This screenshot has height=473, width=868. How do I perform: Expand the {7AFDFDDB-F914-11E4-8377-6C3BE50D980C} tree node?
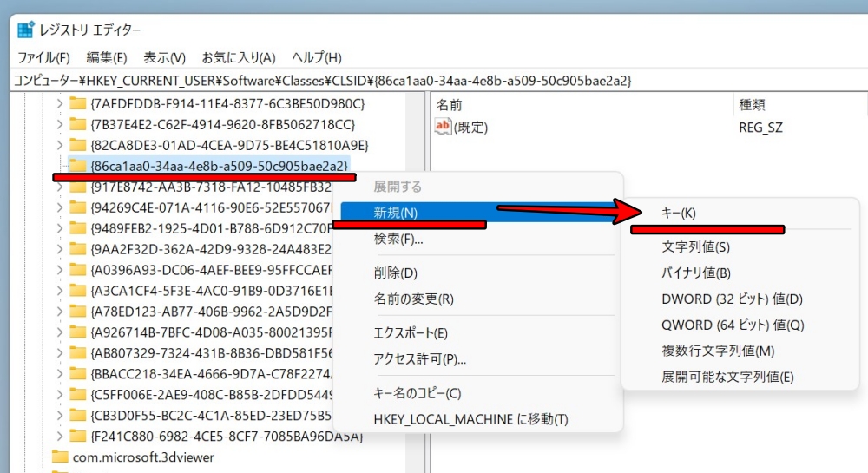[x=59, y=103]
